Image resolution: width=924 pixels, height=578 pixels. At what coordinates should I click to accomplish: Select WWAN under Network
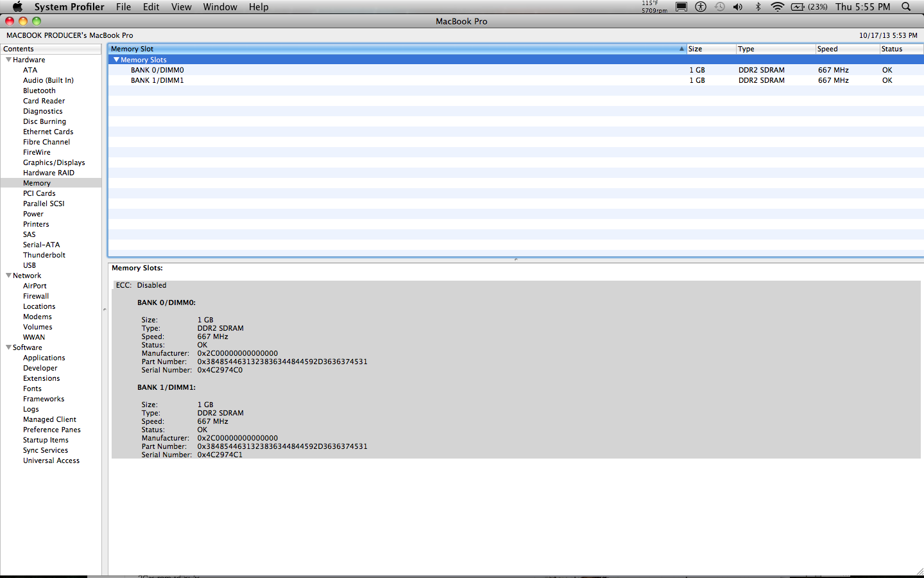pos(34,337)
